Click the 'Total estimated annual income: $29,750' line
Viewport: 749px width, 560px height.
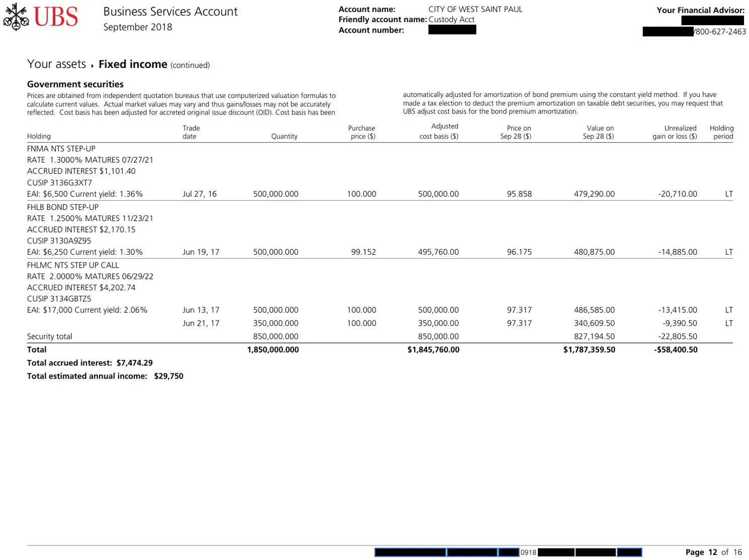[105, 376]
